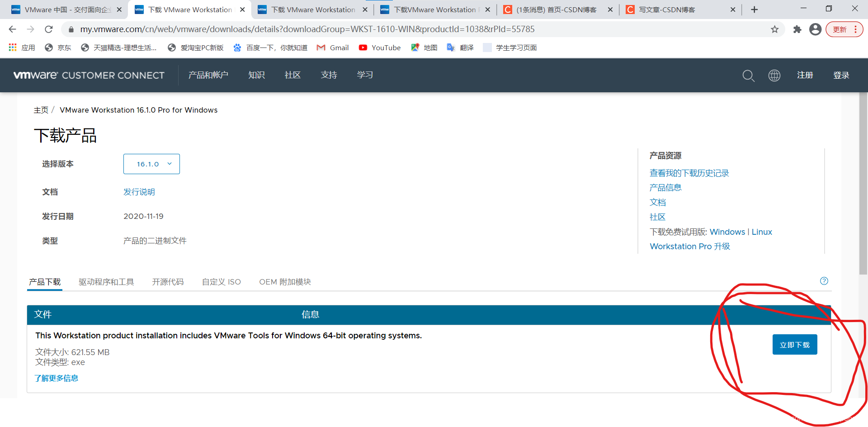Open the 百度一下 bookmark

coord(270,47)
